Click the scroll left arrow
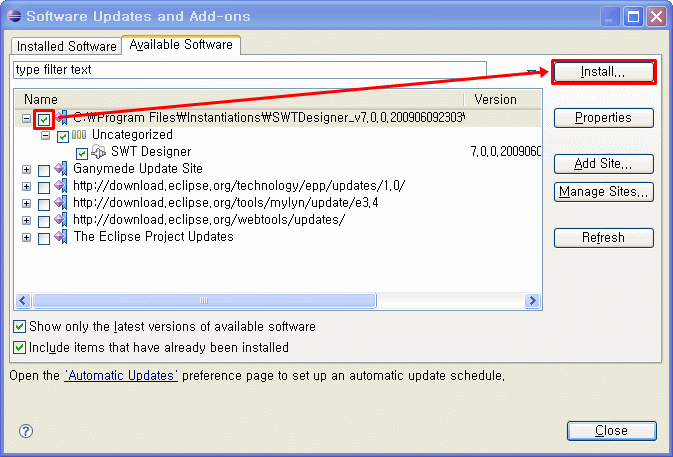This screenshot has height=457, width=673. click(x=23, y=300)
